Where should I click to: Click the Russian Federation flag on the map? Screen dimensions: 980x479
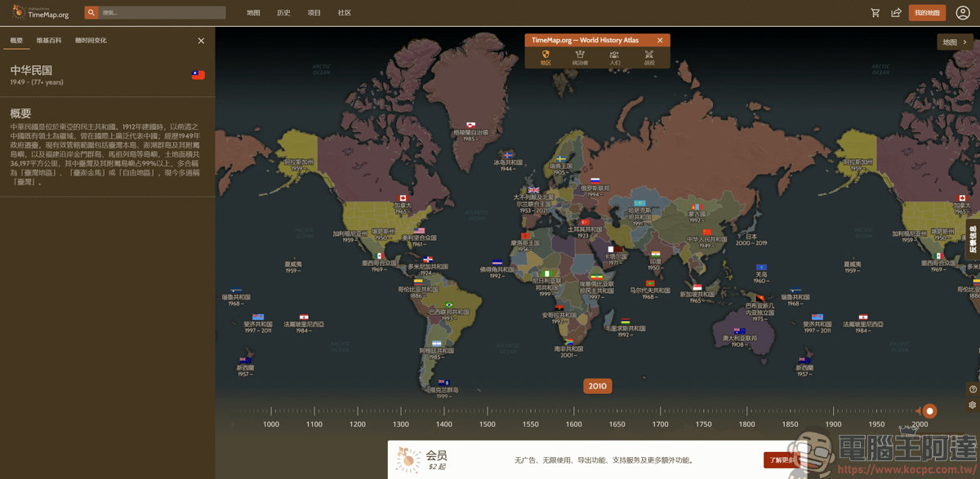point(595,180)
